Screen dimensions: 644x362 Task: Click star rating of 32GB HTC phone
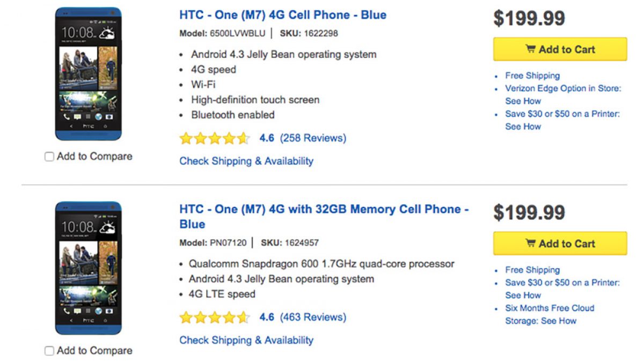coord(214,317)
